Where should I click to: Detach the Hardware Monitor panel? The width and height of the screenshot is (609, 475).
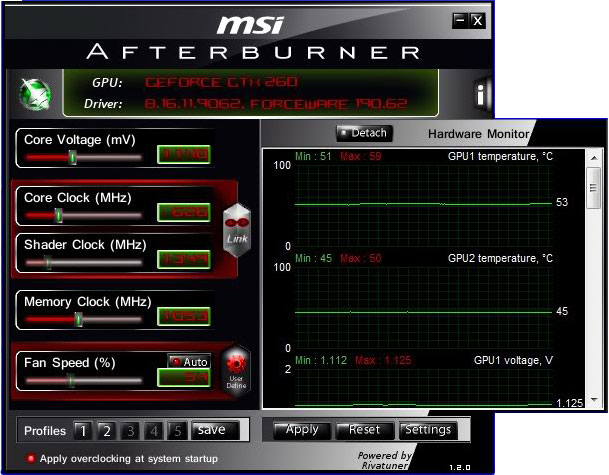(x=364, y=133)
